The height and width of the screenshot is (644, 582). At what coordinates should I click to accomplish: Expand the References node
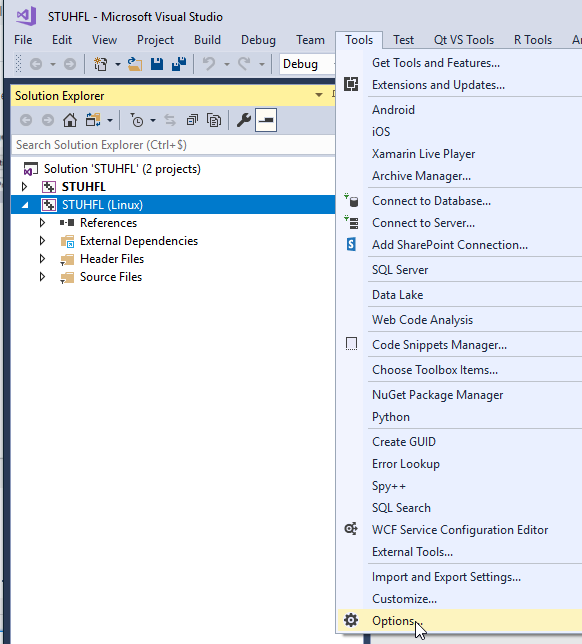coord(42,223)
